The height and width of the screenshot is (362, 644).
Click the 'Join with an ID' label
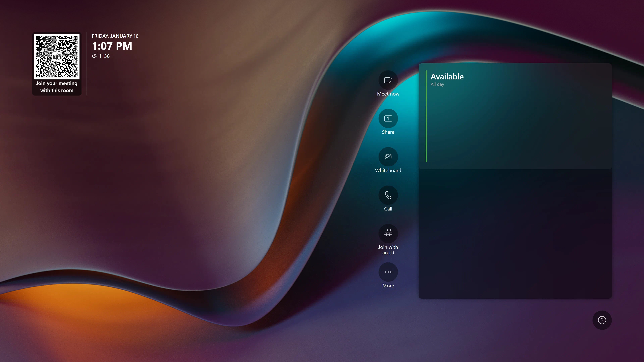388,250
